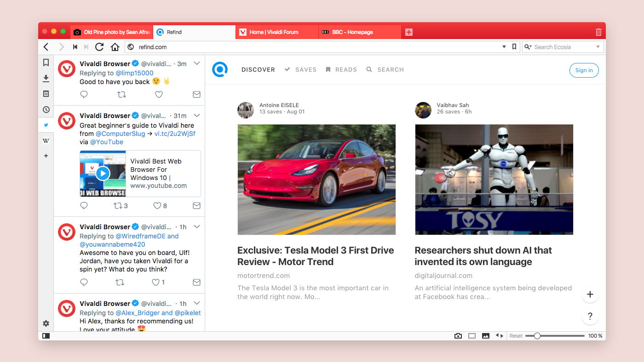Open the search field history dropdown
This screenshot has width=644, height=362.
pos(598,47)
